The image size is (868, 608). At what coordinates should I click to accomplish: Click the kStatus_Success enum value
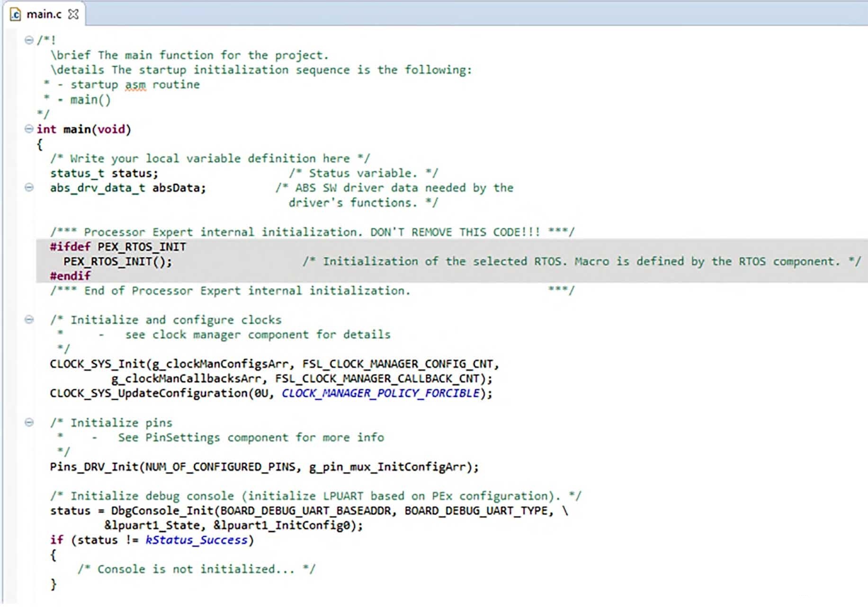pos(197,540)
